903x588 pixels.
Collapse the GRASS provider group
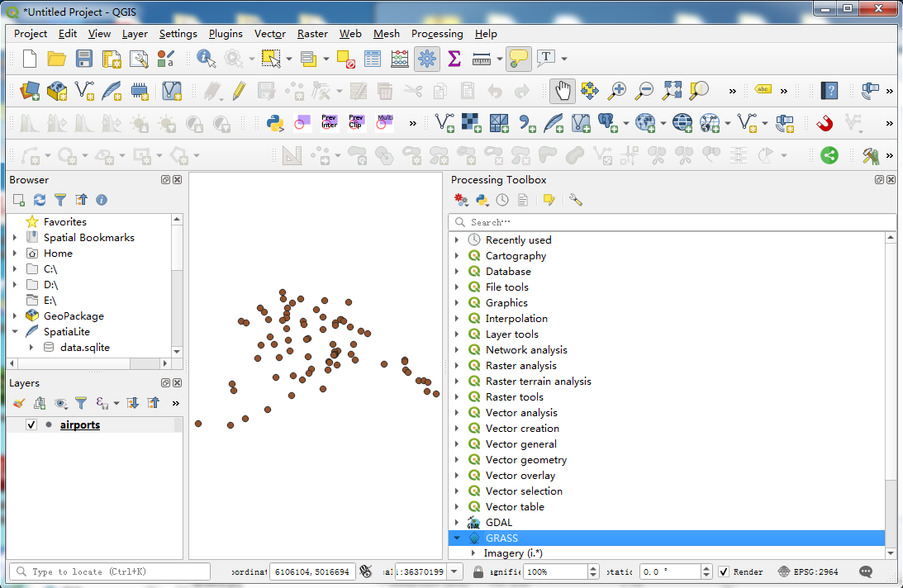[x=457, y=538]
